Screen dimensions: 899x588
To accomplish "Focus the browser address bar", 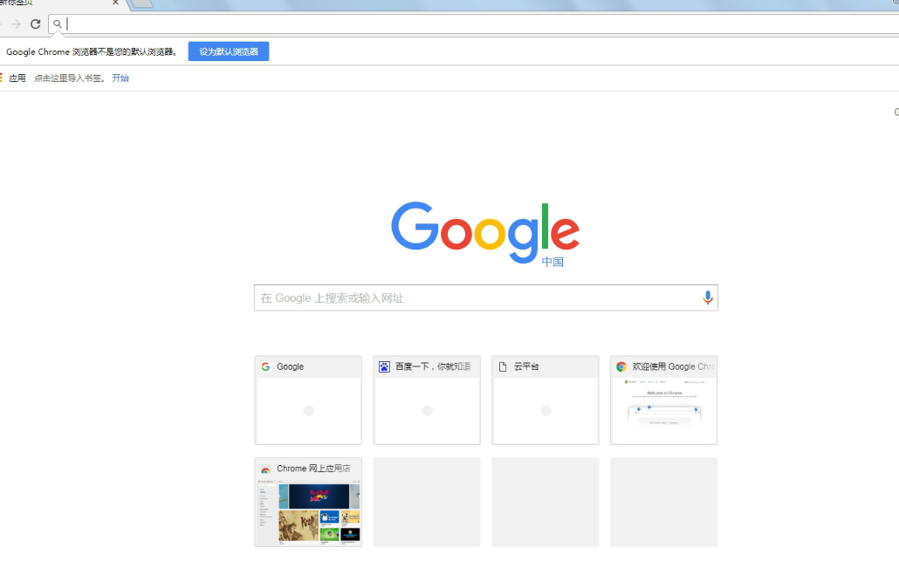I will pos(476,24).
